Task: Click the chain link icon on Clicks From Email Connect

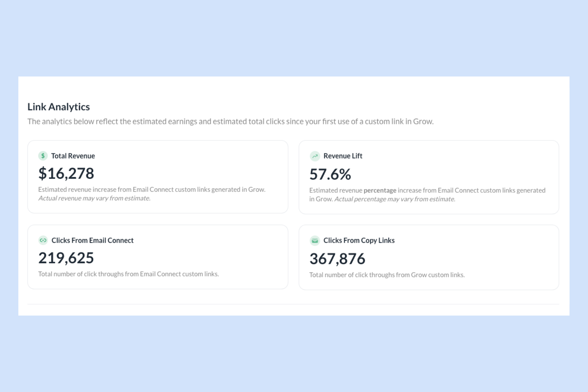Action: tap(43, 240)
